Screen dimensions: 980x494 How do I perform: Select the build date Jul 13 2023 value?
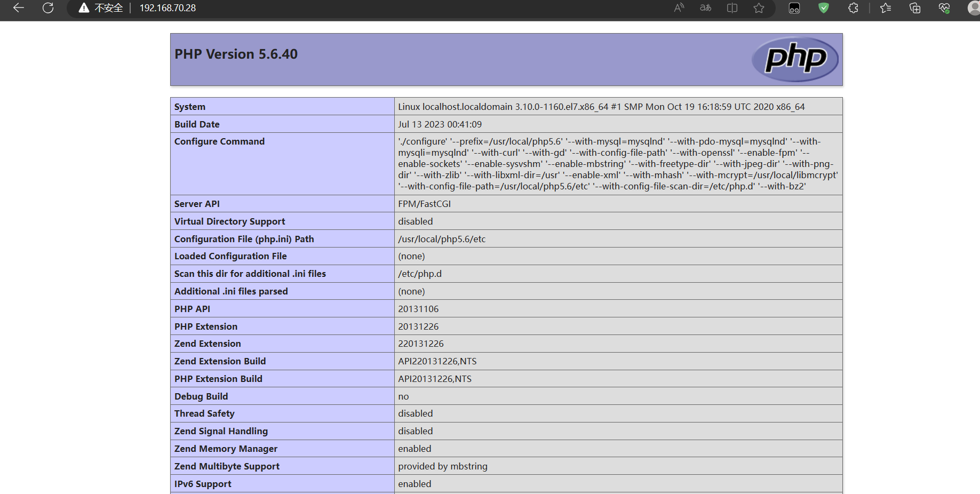(440, 124)
